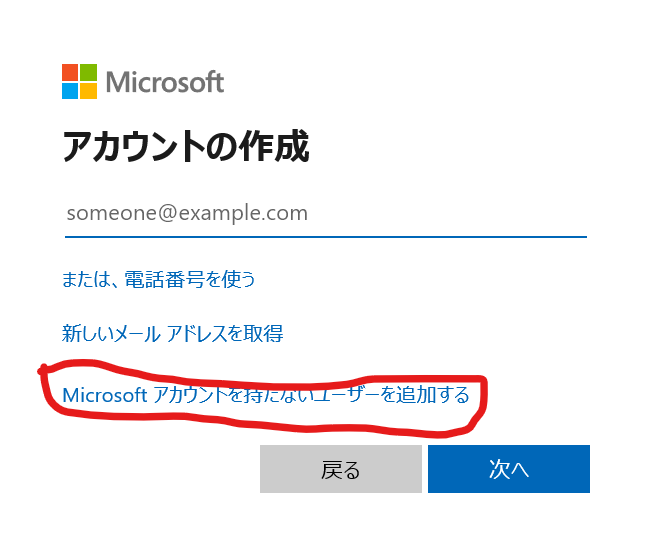The image size is (649, 552).
Task: Click the Microsoft wordmark text
Action: coord(165,82)
